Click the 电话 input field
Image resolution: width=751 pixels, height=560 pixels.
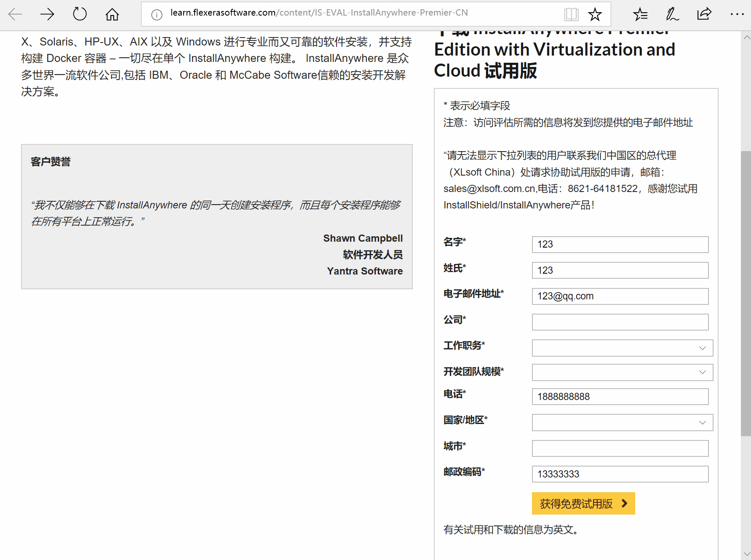tap(620, 397)
